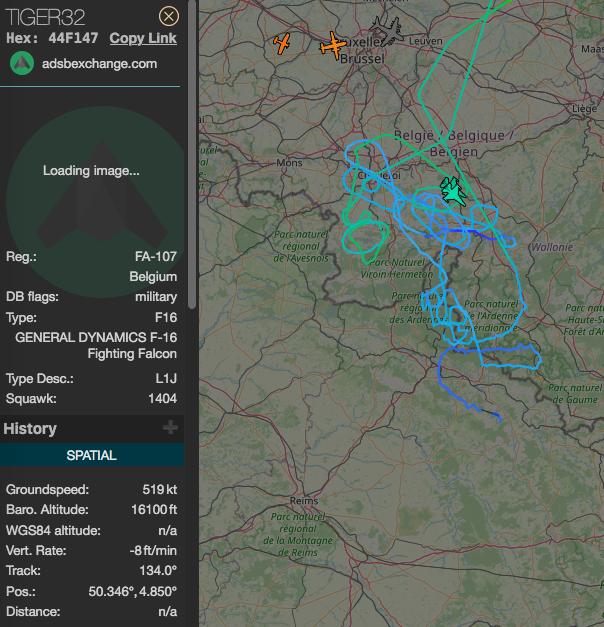The image size is (604, 627).
Task: Click the Parc naturel de Gaume label
Action: [x=575, y=393]
